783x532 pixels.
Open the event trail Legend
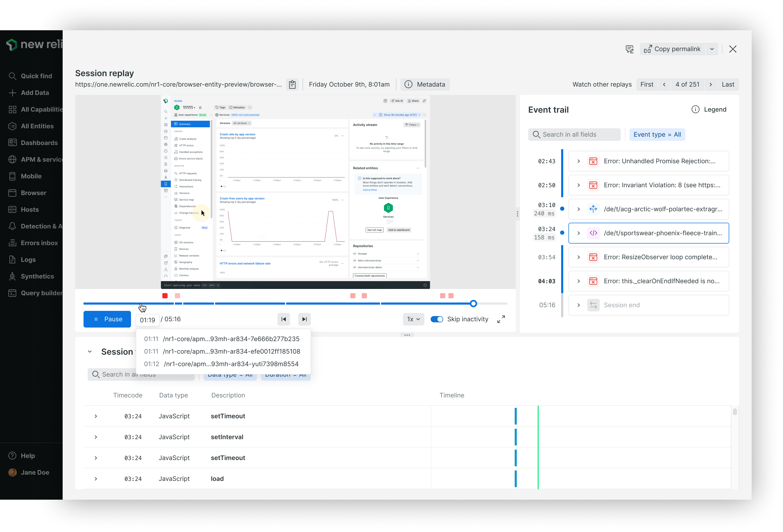pos(709,110)
